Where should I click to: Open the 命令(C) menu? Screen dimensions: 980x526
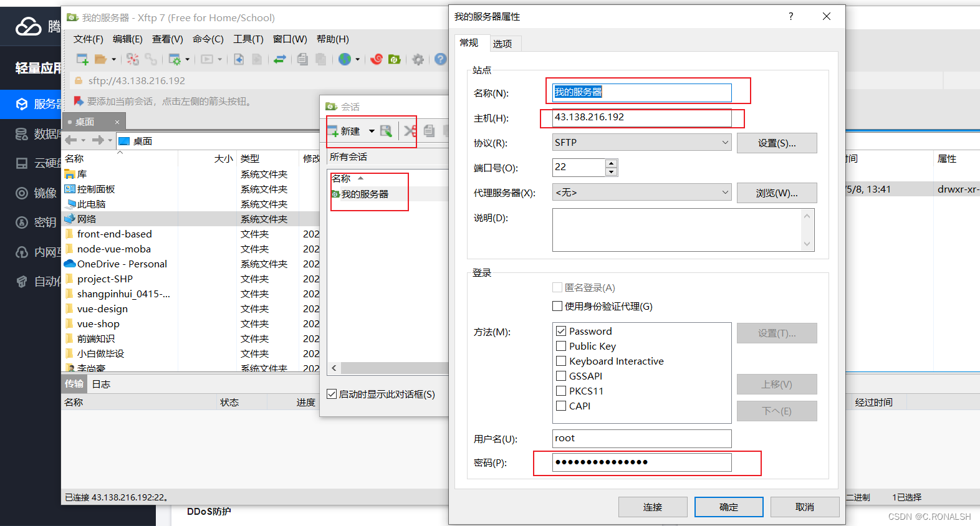[x=208, y=39]
